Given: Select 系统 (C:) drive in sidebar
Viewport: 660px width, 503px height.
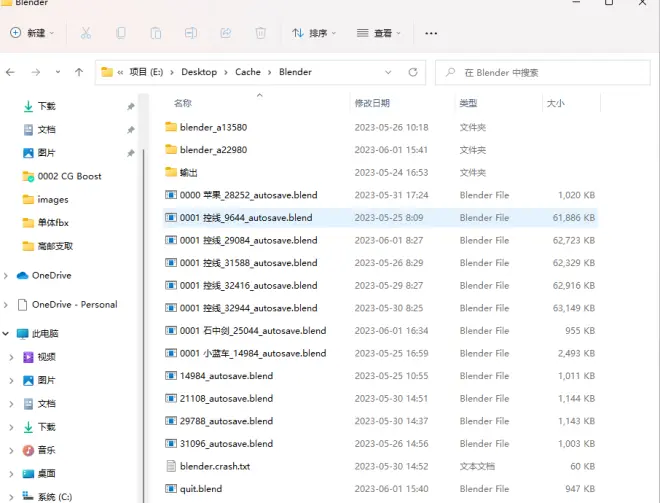Looking at the screenshot, I should click(x=55, y=497).
